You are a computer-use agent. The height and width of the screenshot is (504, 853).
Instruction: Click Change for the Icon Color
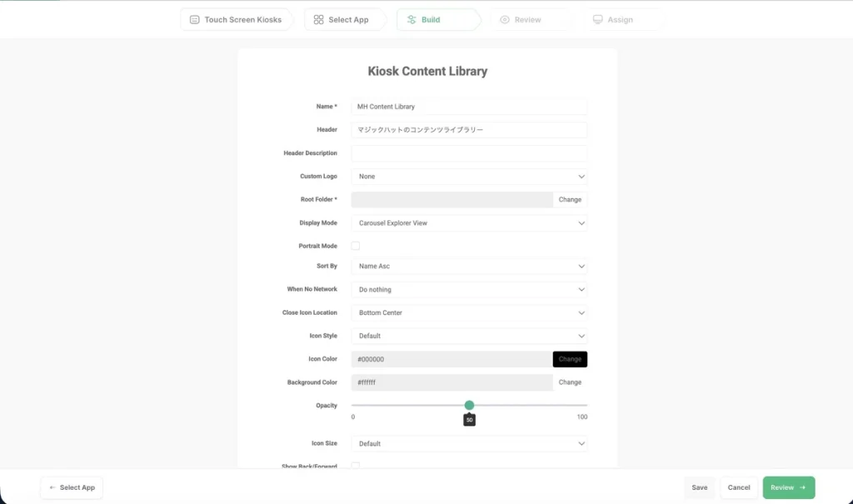[x=570, y=359]
